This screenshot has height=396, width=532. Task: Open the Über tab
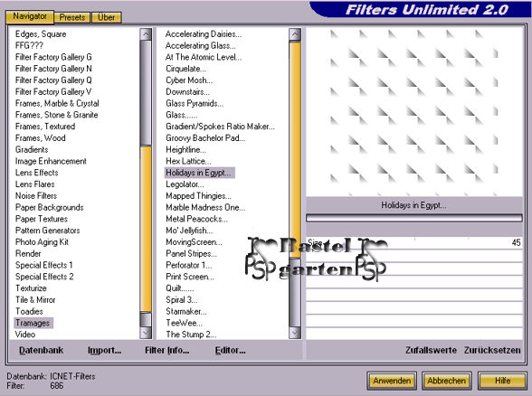(106, 17)
